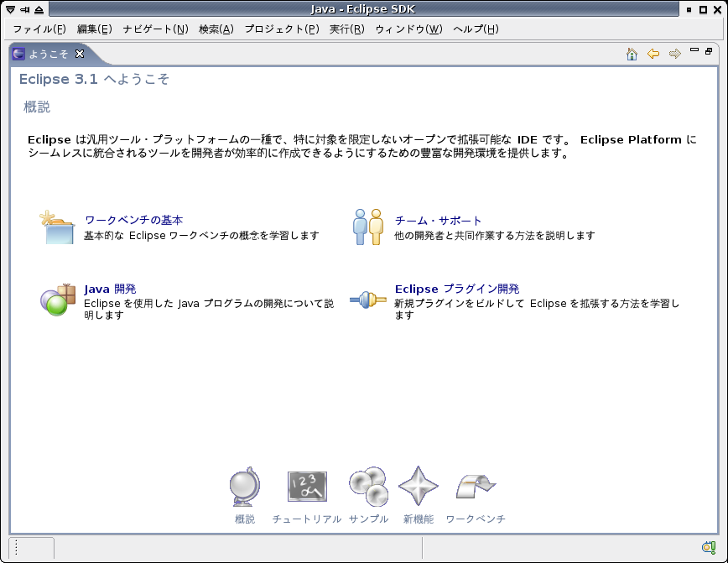728x563 pixels.
Task: Open the チーム・サポート link
Action: point(438,221)
